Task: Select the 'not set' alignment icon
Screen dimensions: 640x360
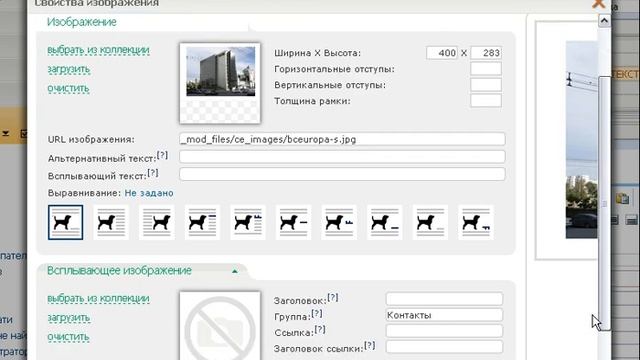Action: (x=65, y=222)
